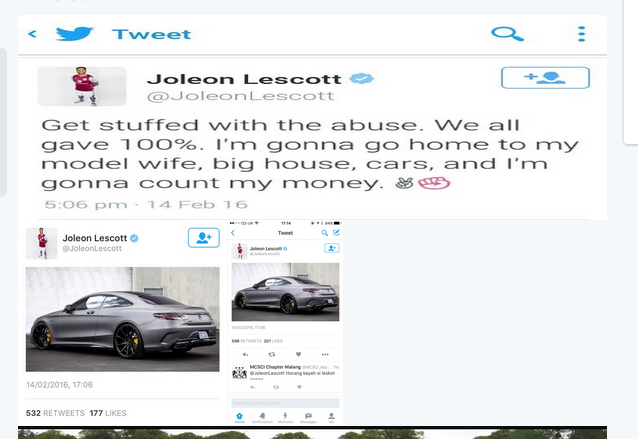Click the reply input field in phone screenshot
638x439 pixels.
click(x=285, y=403)
